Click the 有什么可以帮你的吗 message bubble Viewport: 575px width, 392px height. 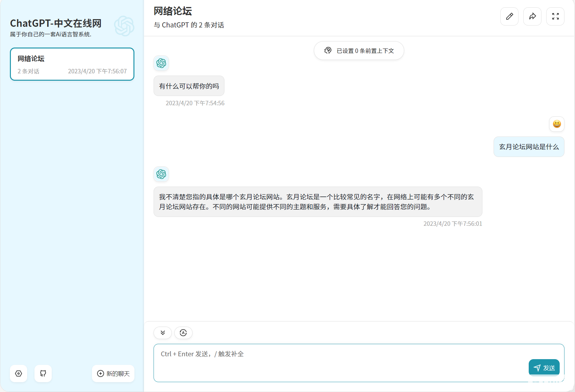(189, 86)
